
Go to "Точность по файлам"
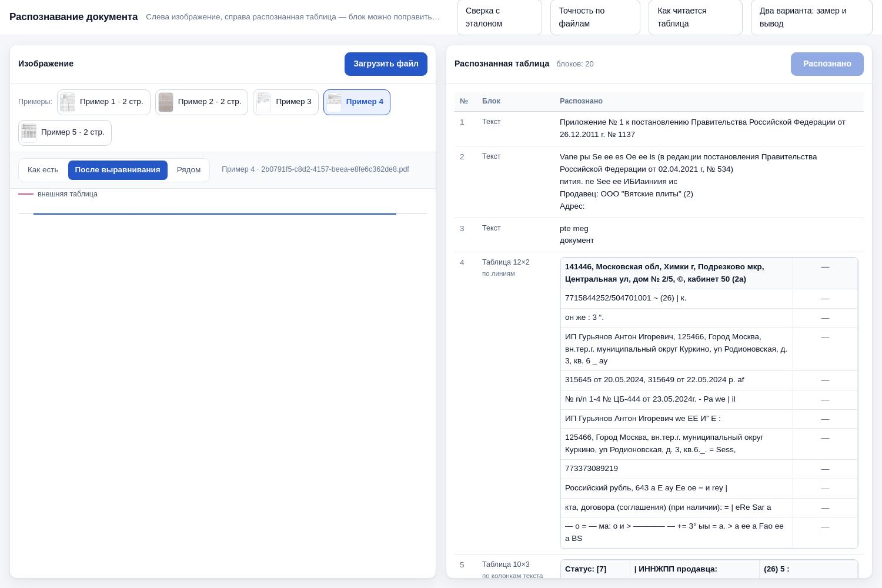[x=595, y=17]
